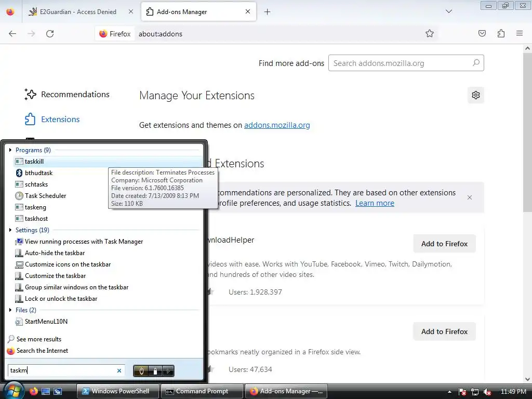The width and height of the screenshot is (532, 399).
Task: Launch Firefox from the quick launch bar
Action: point(33,391)
